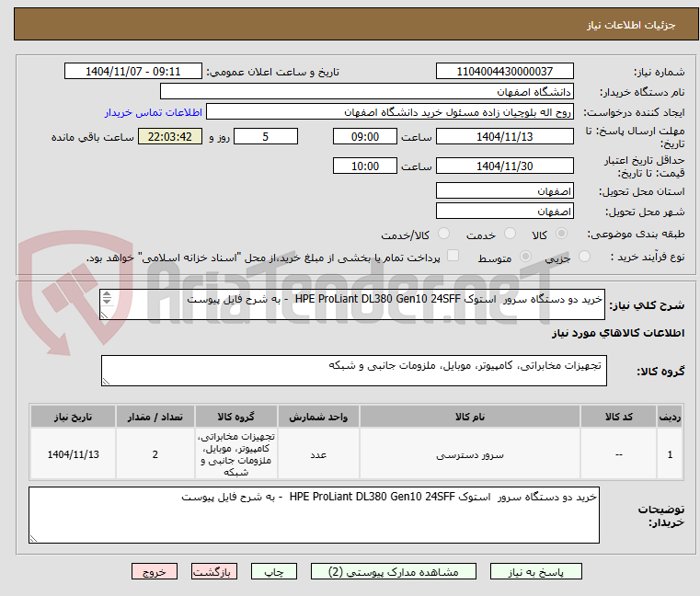Viewport: 700px width, 596px height.
Task: Click the بازگشت back button
Action: pyautogui.click(x=214, y=571)
